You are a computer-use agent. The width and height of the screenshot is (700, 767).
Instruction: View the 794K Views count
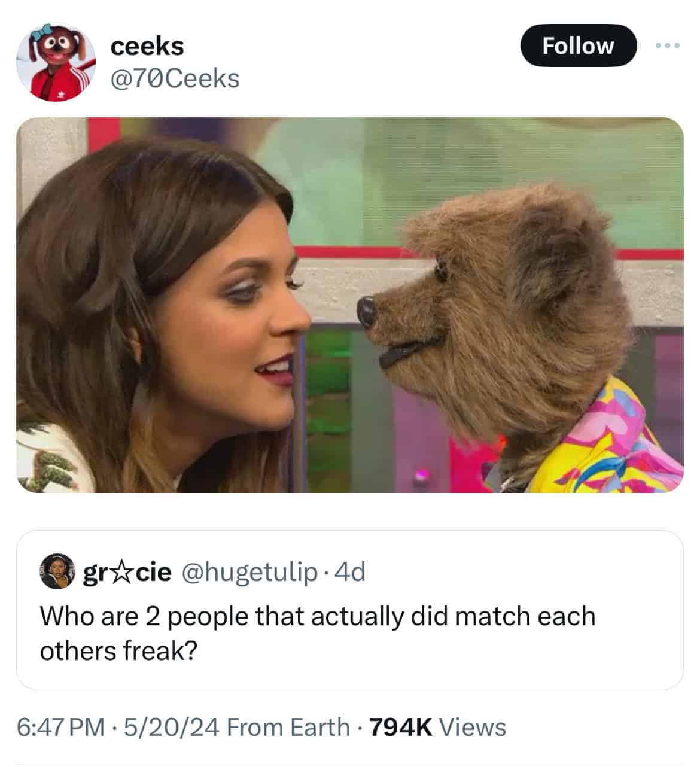click(x=438, y=728)
